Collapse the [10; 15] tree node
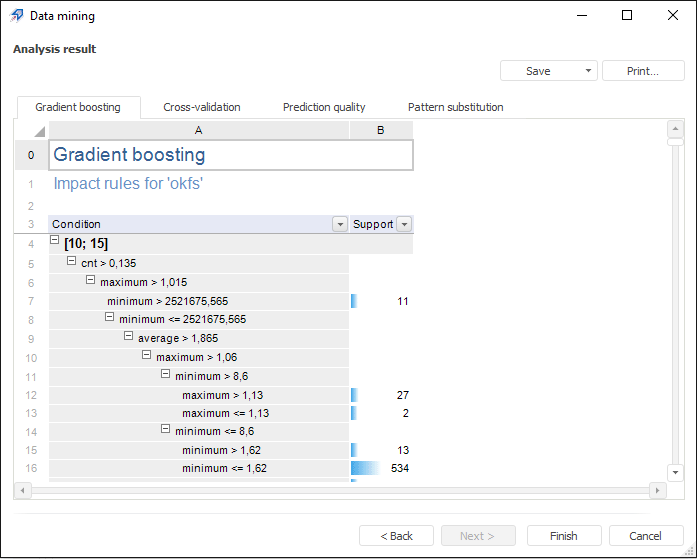This screenshot has height=559, width=697. (55, 242)
